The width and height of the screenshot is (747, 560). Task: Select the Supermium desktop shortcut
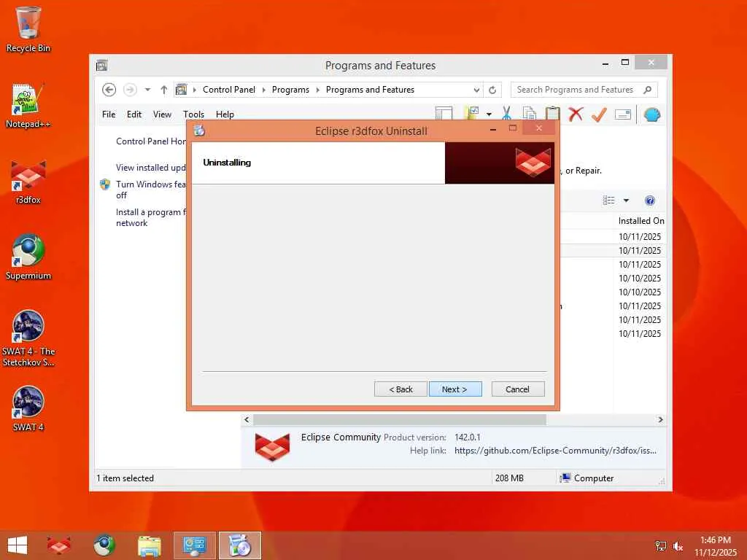point(28,257)
